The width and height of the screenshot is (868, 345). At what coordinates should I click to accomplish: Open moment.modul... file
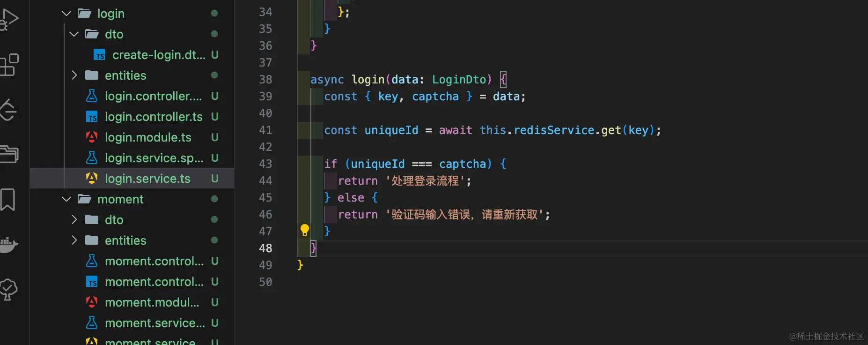152,302
